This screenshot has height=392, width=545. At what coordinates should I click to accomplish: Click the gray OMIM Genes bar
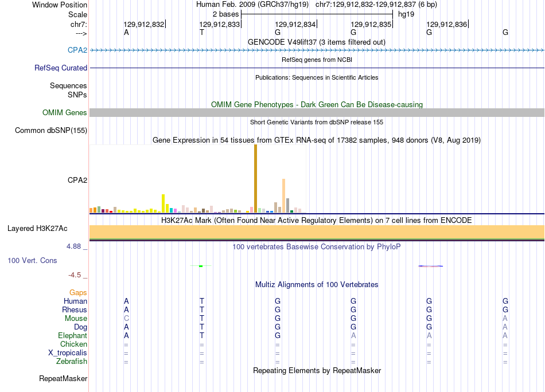click(317, 112)
